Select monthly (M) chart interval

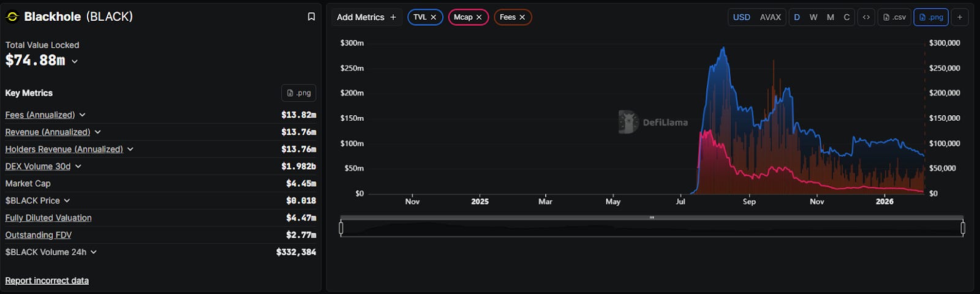pyautogui.click(x=831, y=17)
